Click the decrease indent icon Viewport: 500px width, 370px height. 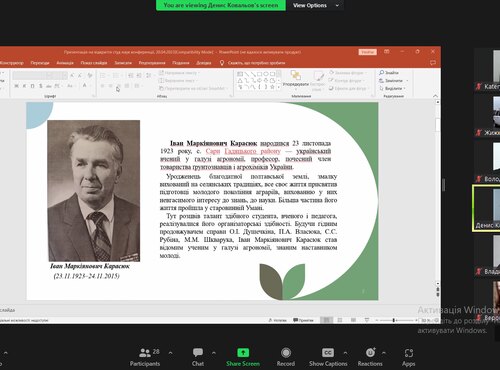tap(131, 76)
